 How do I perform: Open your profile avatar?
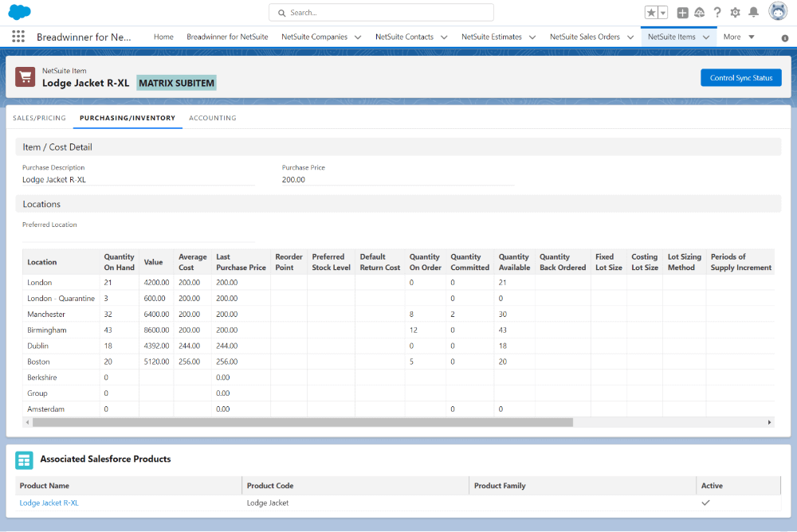click(x=777, y=12)
